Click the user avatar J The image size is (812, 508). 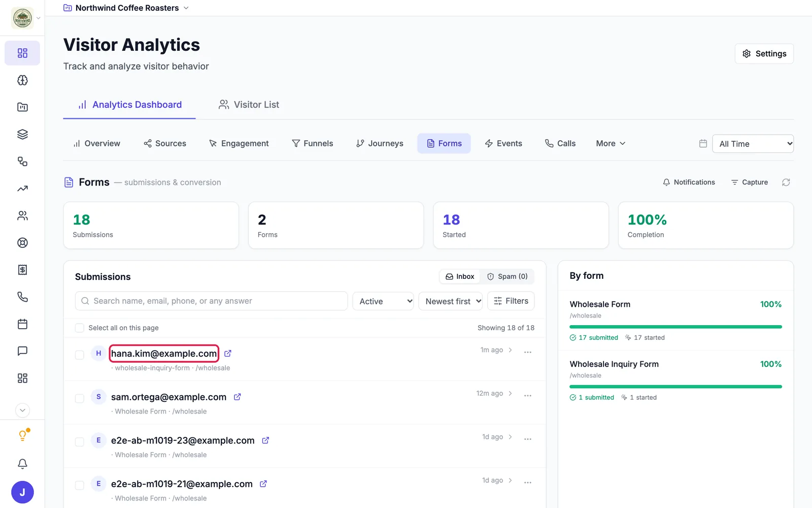pos(22,492)
